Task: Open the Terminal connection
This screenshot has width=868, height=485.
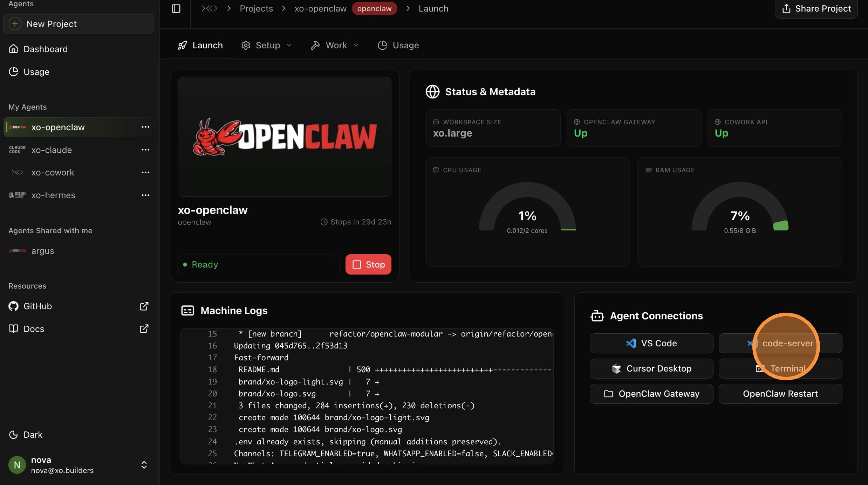Action: 780,368
